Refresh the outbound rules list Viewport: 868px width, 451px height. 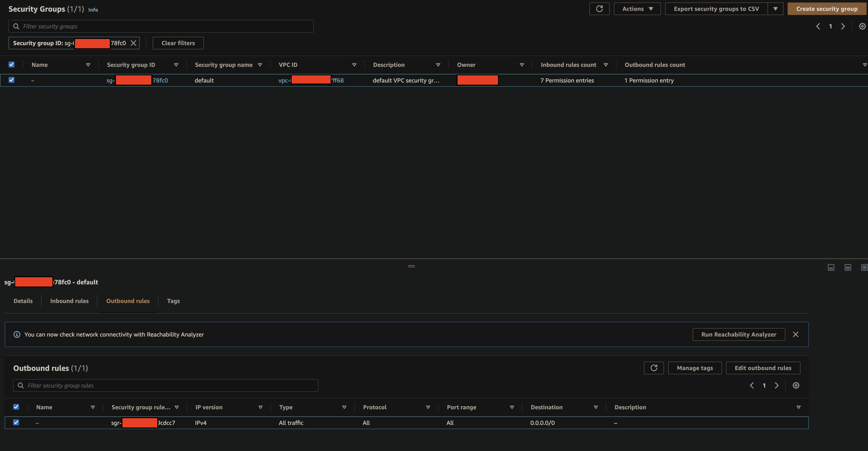tap(654, 368)
